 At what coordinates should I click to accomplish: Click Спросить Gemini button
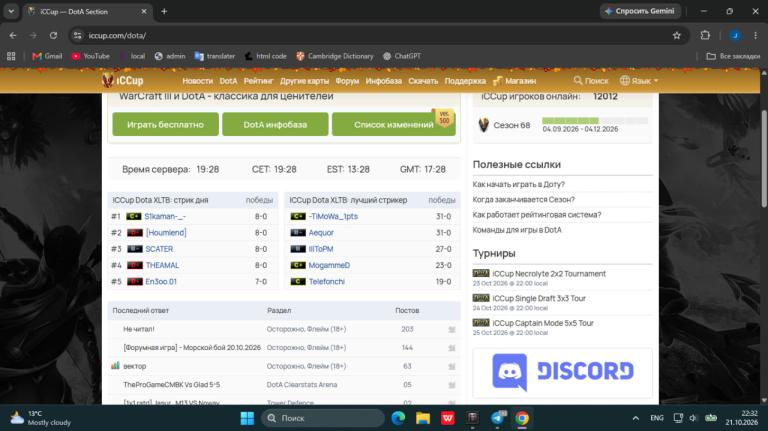click(x=640, y=11)
